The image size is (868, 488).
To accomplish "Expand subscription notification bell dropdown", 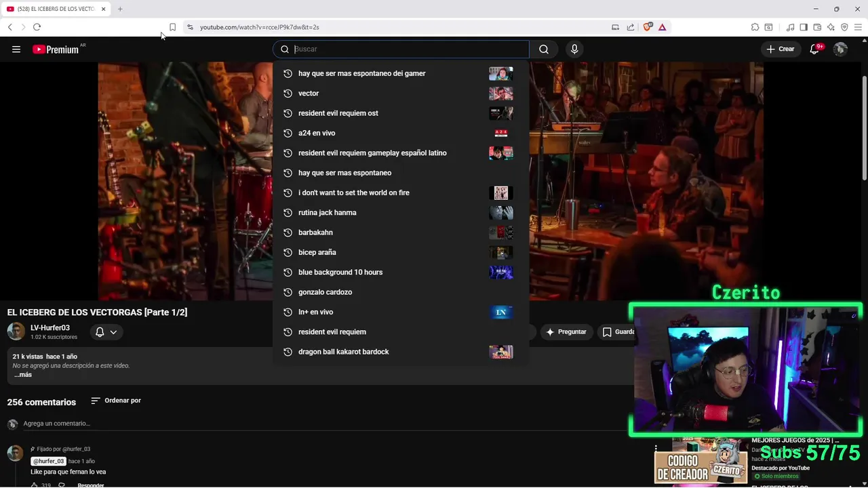I will click(x=106, y=332).
